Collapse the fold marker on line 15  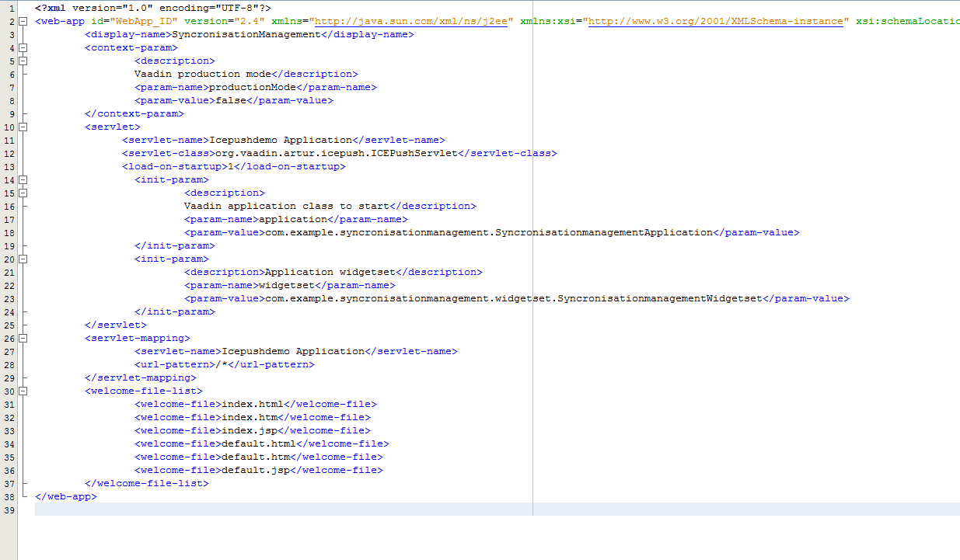(x=23, y=193)
